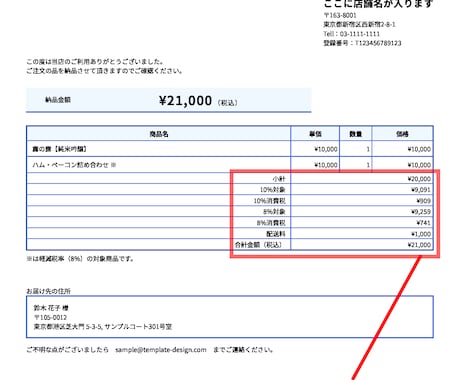Viewport: 460px width, 380px height.
Task: Click the address line containing 'サンプルコート301号室'
Action: 103,327
